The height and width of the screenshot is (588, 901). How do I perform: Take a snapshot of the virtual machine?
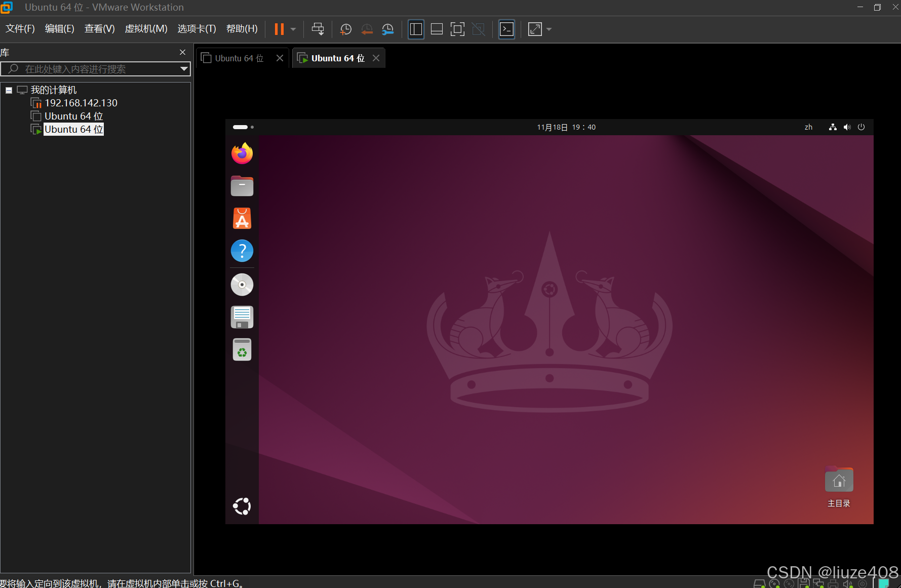click(346, 29)
